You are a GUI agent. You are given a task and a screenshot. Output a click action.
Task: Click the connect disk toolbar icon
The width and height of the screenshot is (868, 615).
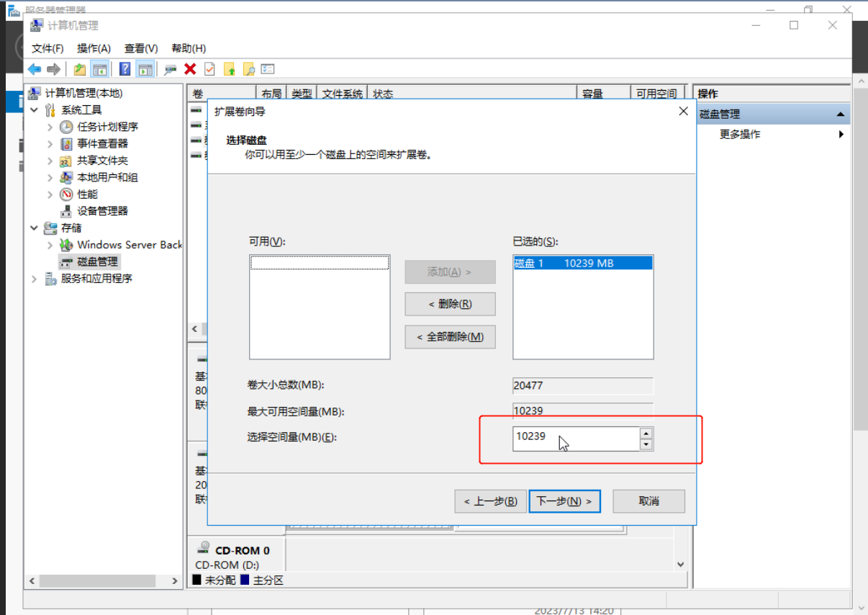point(171,69)
